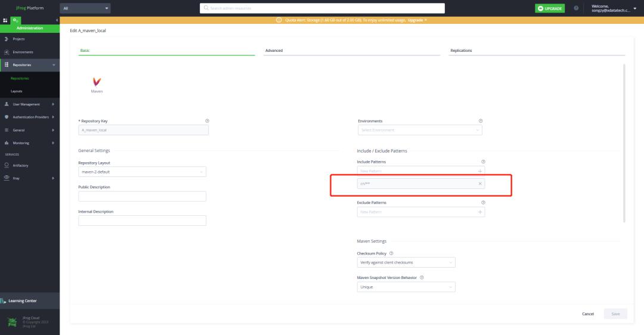Expand the Repository Layout dropdown
The height and width of the screenshot is (335, 644).
142,172
